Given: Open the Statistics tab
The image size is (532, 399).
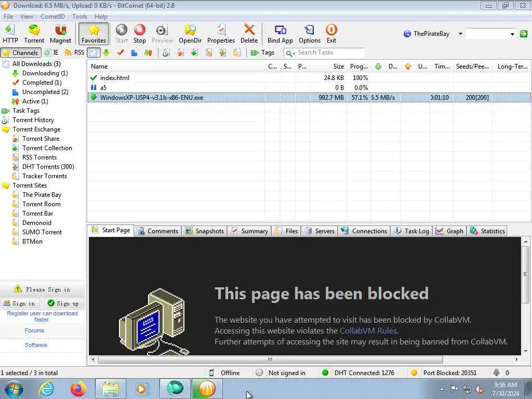Looking at the screenshot, I should (487, 231).
